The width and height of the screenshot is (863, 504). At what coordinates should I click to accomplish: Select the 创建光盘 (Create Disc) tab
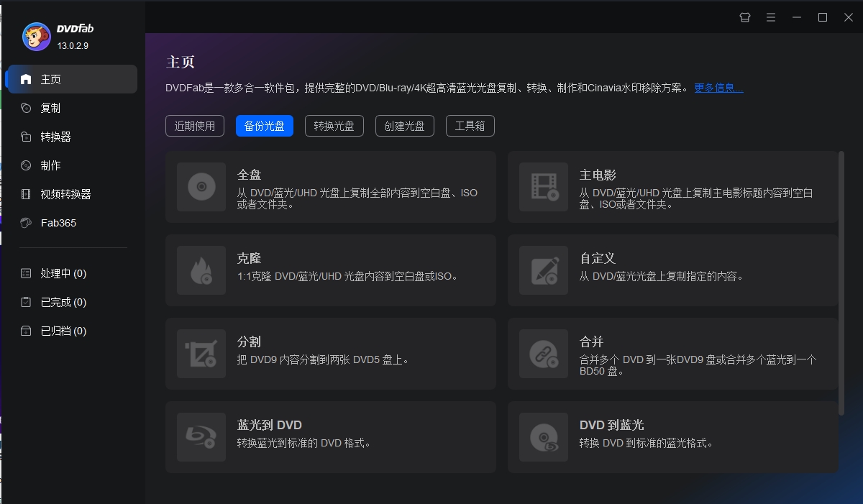pos(404,126)
